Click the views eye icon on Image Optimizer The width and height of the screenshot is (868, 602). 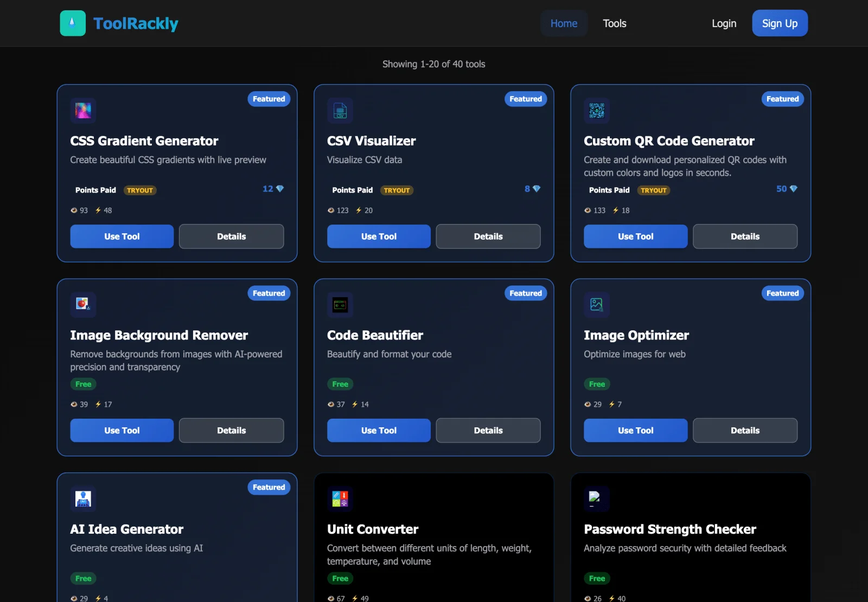pos(588,405)
